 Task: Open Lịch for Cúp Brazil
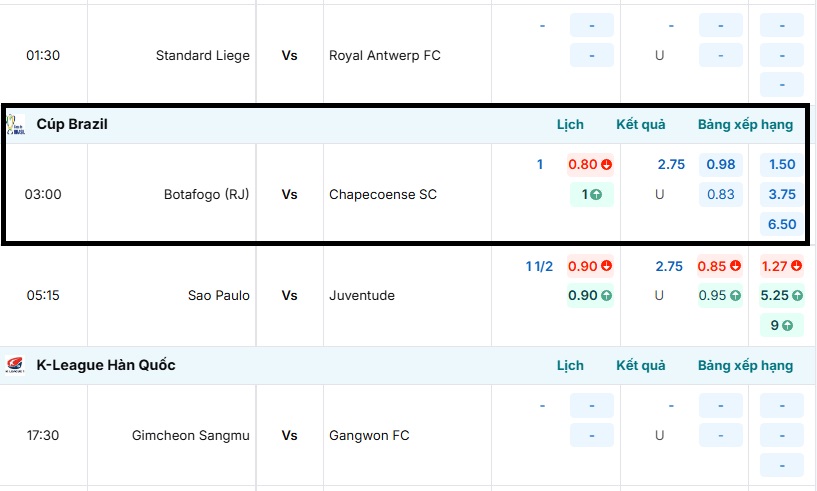570,125
